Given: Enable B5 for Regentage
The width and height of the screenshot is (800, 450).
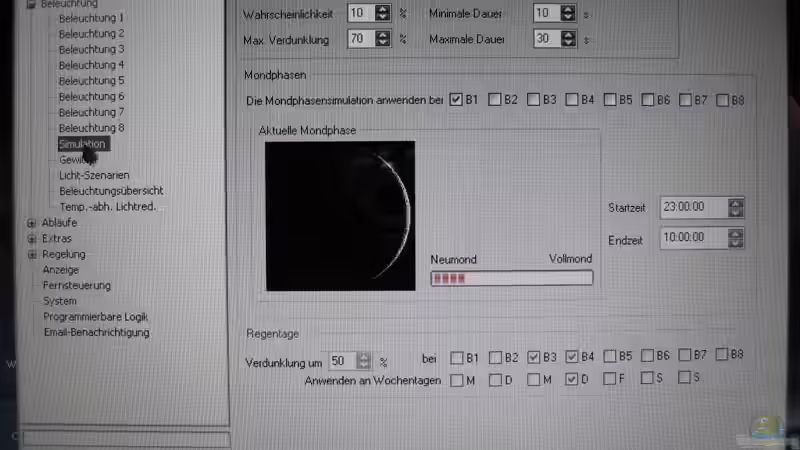Looking at the screenshot, I should tap(609, 356).
